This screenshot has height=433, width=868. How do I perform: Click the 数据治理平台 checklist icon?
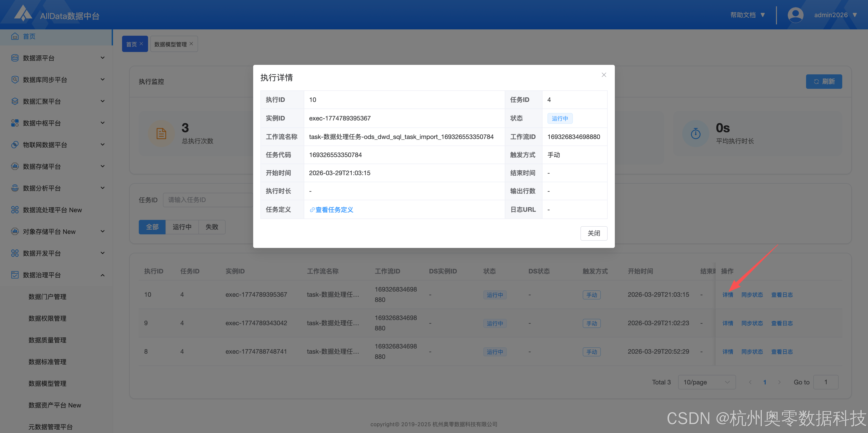point(15,275)
